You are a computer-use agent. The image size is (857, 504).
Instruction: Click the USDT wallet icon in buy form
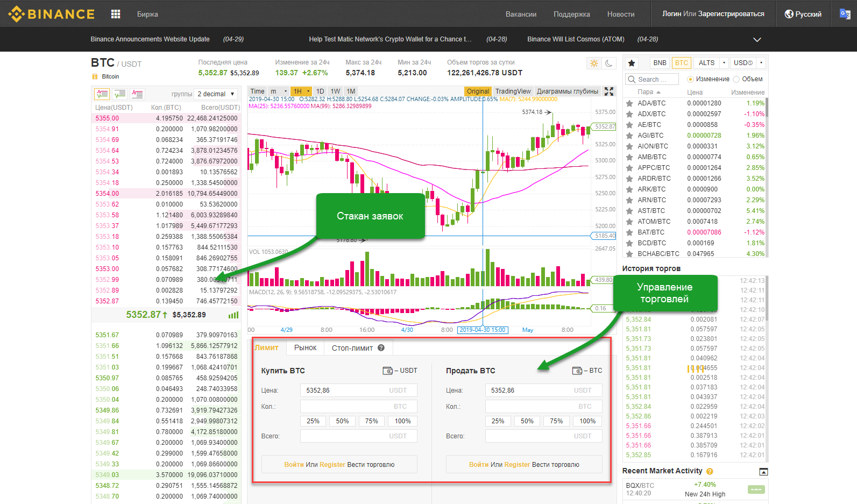388,371
